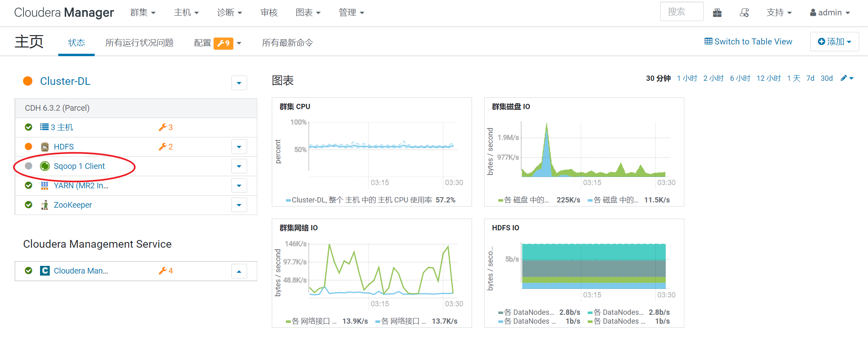The image size is (868, 358).
Task: Open the Cluster-DL link
Action: click(65, 81)
